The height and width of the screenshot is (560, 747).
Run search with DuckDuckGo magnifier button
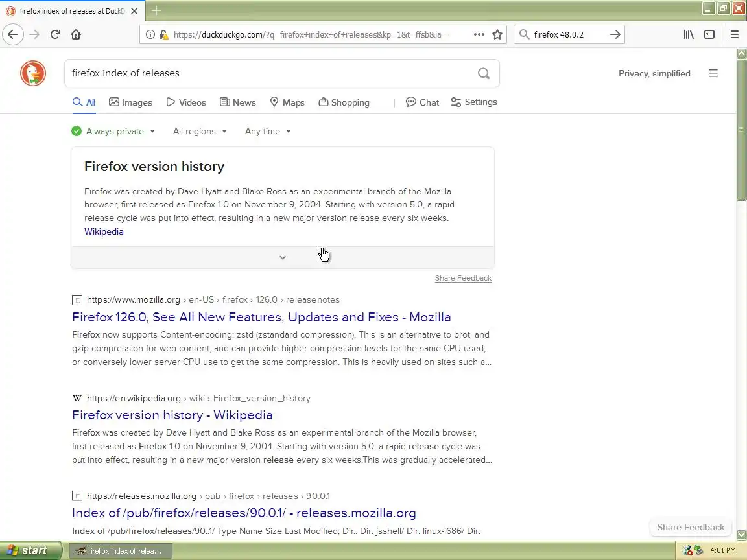click(x=484, y=73)
